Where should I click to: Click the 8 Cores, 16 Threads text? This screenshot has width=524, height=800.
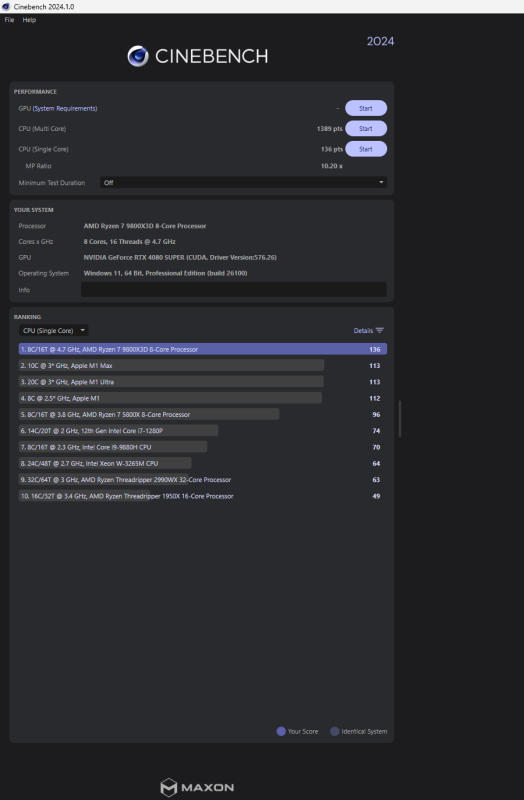tap(130, 241)
